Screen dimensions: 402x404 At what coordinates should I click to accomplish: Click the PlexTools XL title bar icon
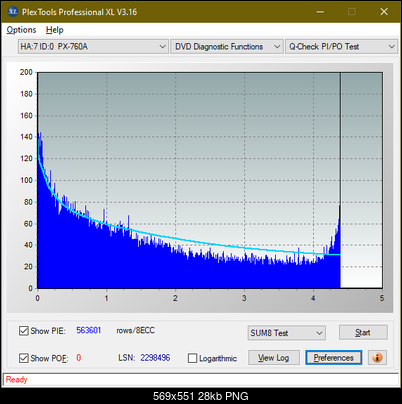[x=13, y=12]
